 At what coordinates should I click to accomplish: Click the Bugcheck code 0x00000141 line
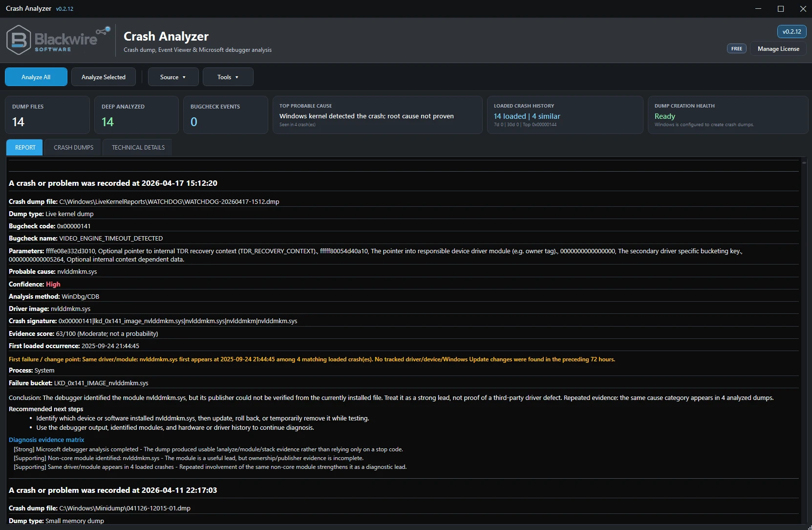tap(50, 226)
